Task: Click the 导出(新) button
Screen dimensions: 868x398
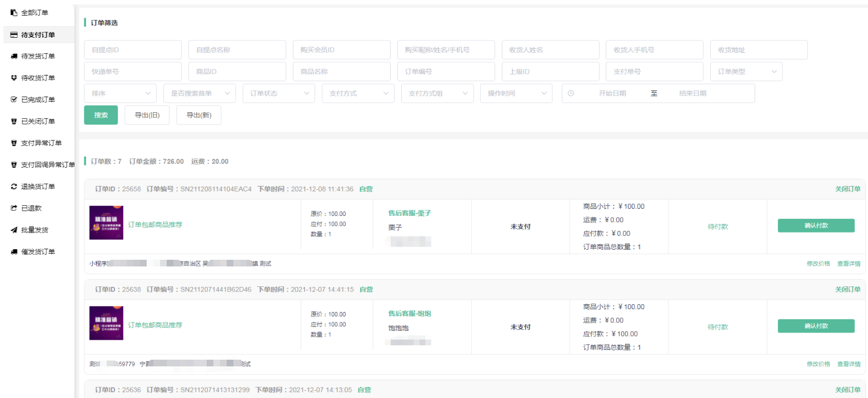Action: [x=198, y=115]
